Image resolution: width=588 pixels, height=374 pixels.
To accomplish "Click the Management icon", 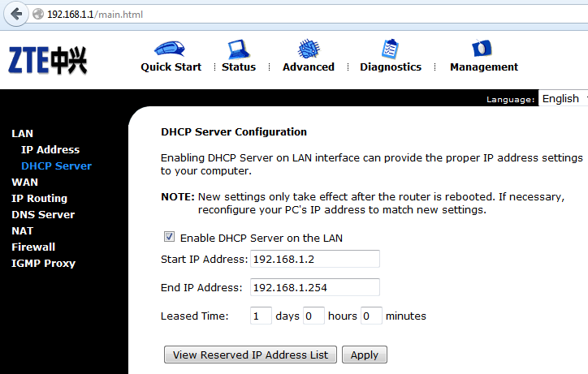I will (x=483, y=48).
